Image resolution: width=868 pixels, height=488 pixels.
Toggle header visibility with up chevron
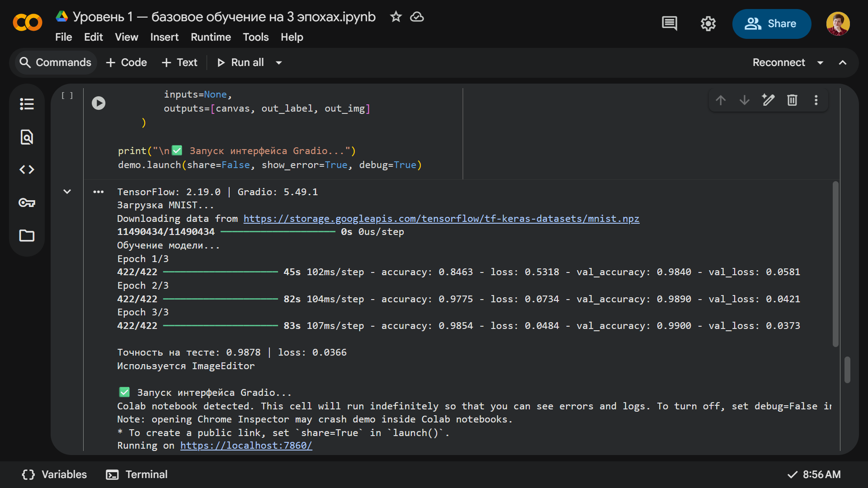pos(842,63)
